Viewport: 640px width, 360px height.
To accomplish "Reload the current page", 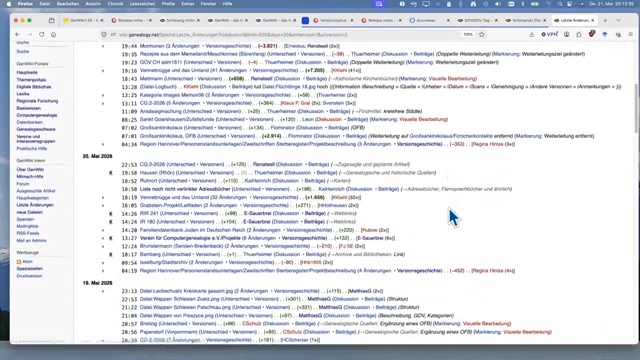I will tap(42, 35).
